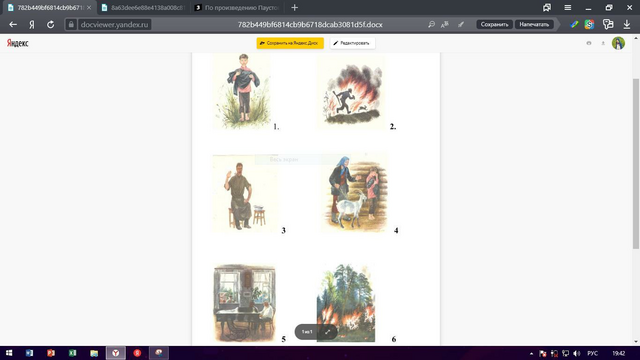Image resolution: width=640 pixels, height=360 pixels.
Task: Click the 'Редактировать' button
Action: (x=353, y=43)
